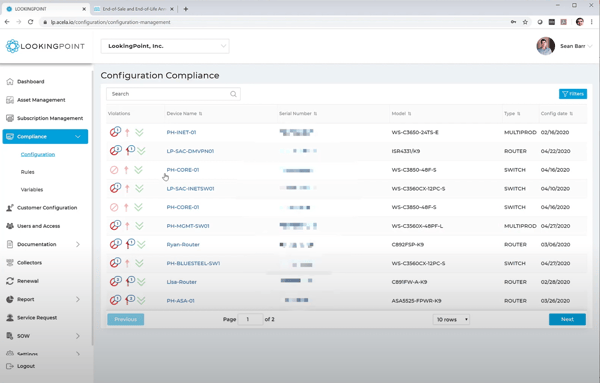
Task: Click the Asset Management icon
Action: click(10, 100)
